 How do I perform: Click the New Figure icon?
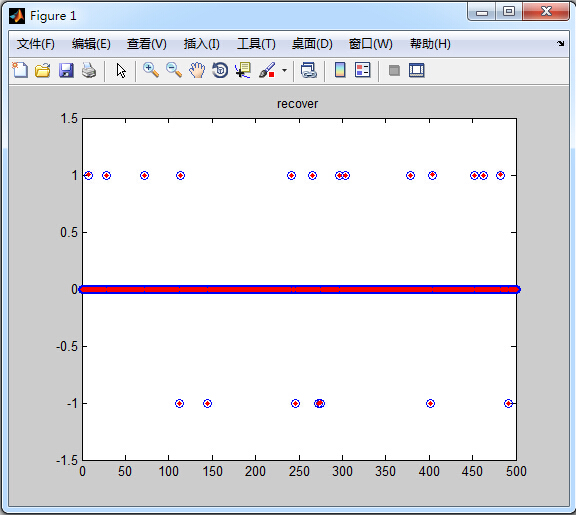tap(20, 70)
